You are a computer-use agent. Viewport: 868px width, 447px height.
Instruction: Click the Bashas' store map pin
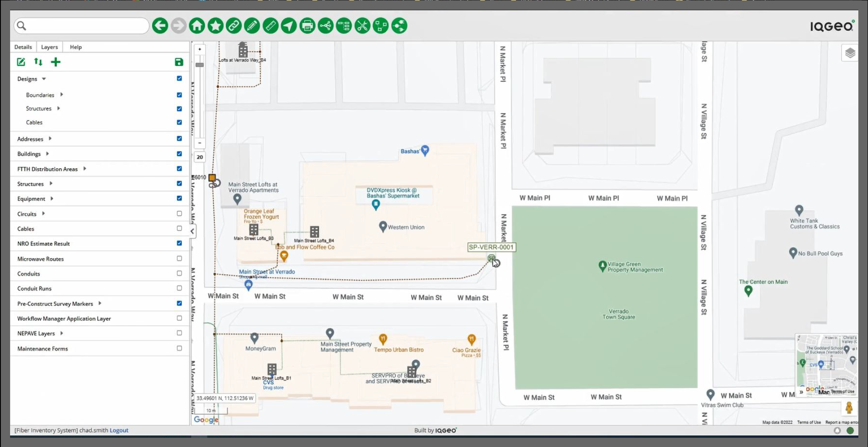coord(425,150)
